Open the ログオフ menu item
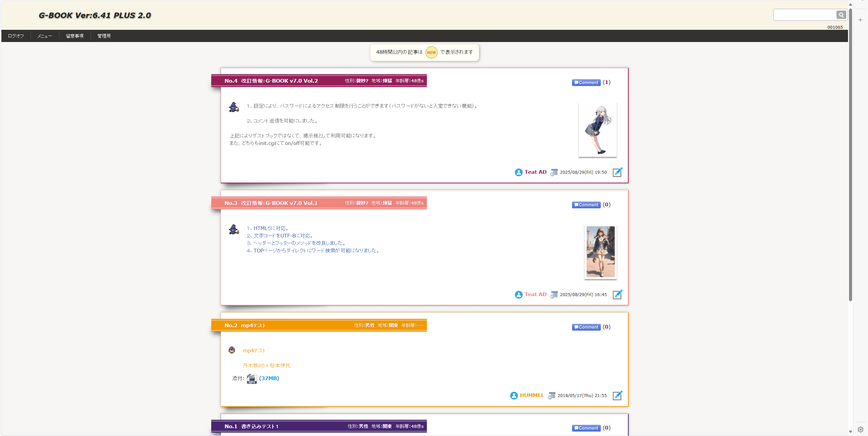 point(16,36)
